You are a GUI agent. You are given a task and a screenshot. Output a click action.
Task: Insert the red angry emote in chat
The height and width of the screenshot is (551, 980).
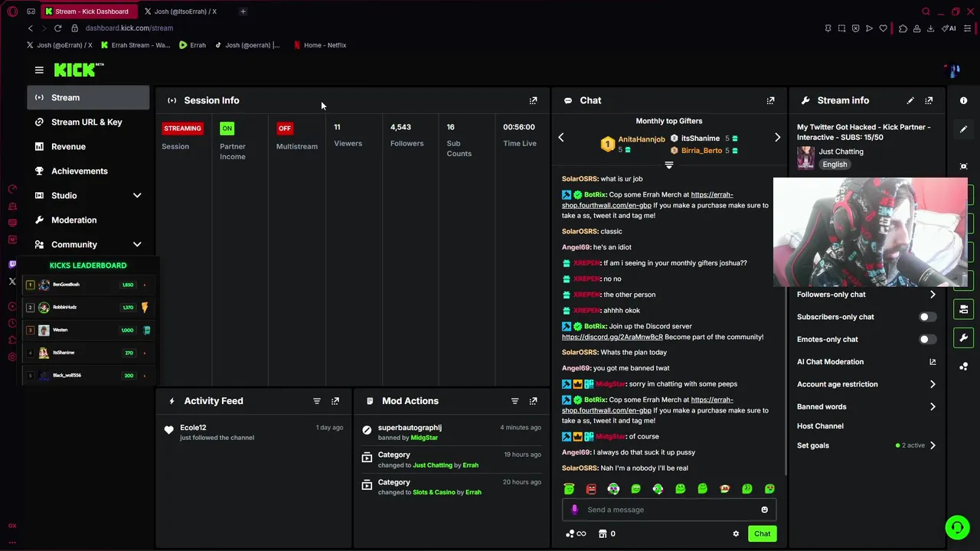591,489
